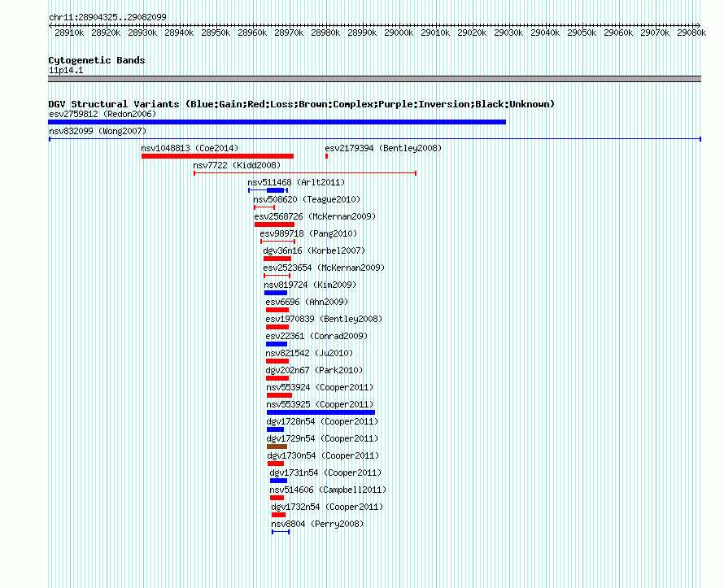Select the small red esv2179394 bar
Image resolution: width=724 pixels, height=588 pixels.
tap(326, 156)
